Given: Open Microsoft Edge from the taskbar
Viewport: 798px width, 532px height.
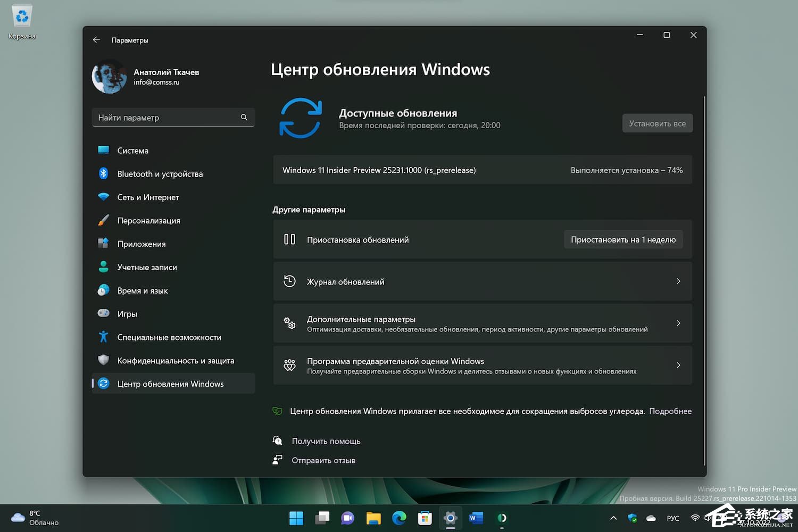Looking at the screenshot, I should tap(399, 518).
